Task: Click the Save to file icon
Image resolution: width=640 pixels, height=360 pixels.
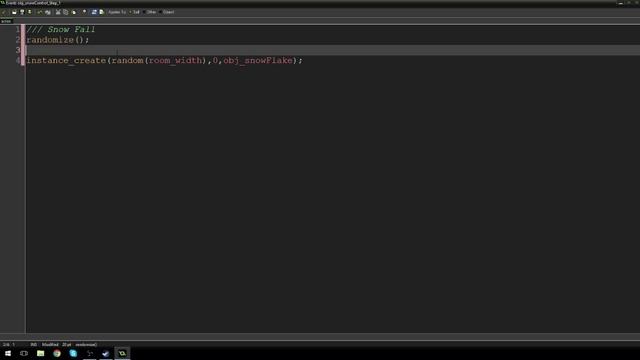Action: pos(22,12)
